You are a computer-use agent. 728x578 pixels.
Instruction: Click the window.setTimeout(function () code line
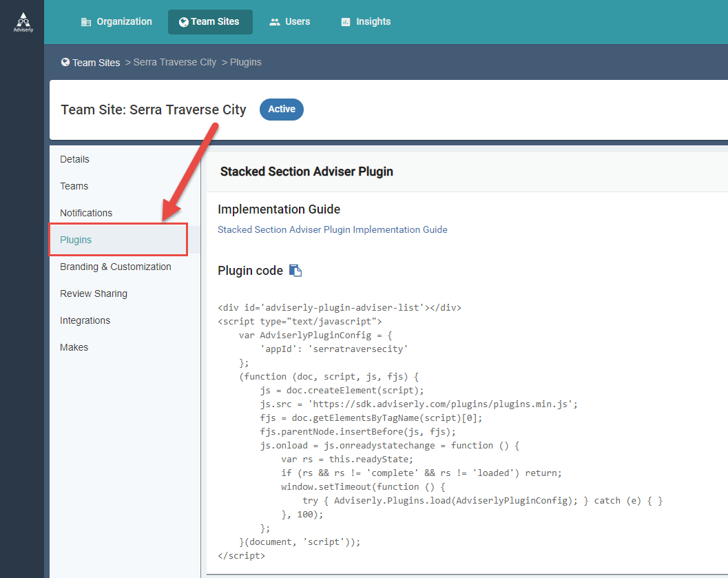(363, 487)
